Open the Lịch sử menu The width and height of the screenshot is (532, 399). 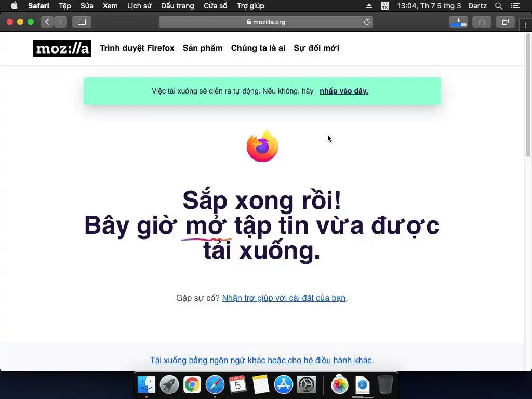pyautogui.click(x=139, y=6)
